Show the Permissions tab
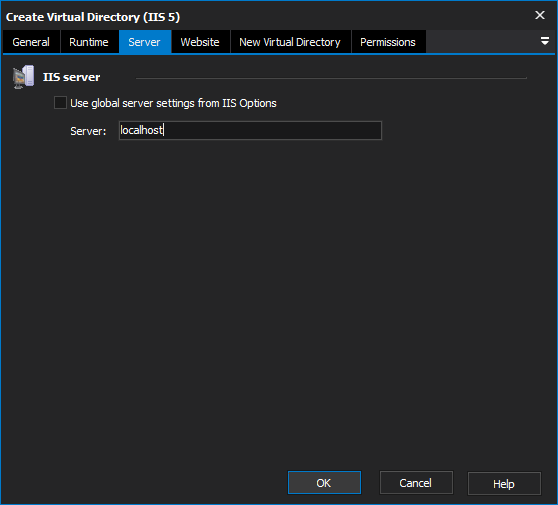Image resolution: width=558 pixels, height=505 pixels. point(388,42)
